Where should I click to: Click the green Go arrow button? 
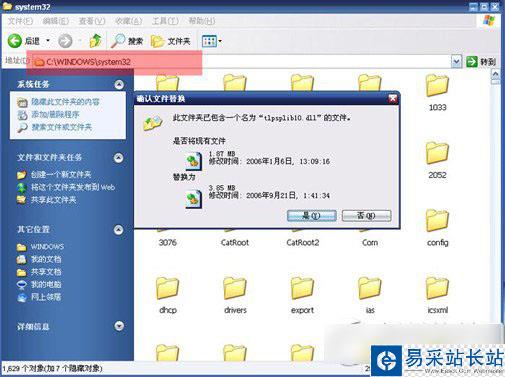(x=472, y=61)
